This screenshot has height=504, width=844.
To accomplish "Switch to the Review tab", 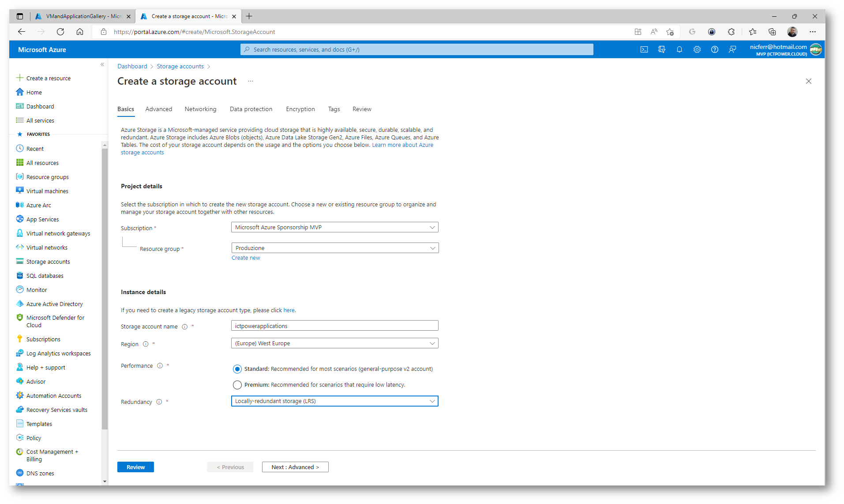I will (x=362, y=109).
